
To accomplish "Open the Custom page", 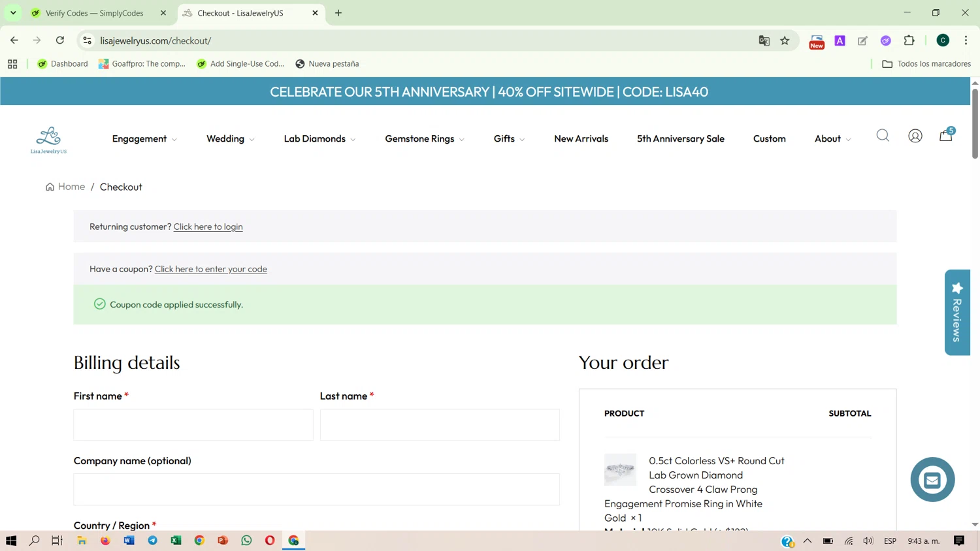I will click(769, 138).
